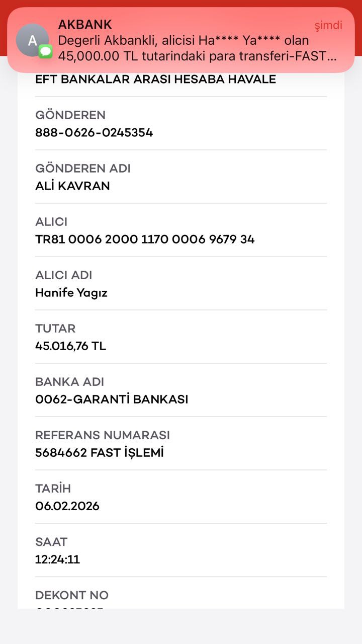The width and height of the screenshot is (362, 644).
Task: Tap the amount 45.016,76 TL
Action: click(x=70, y=346)
